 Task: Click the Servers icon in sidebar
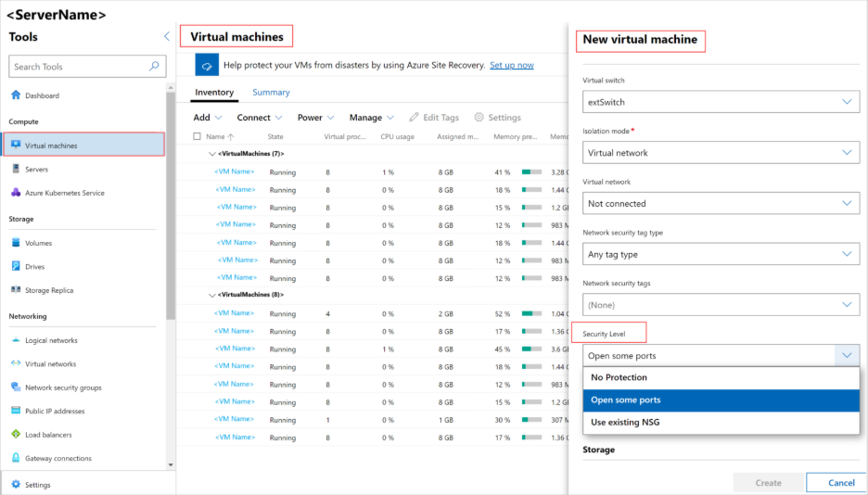(16, 169)
